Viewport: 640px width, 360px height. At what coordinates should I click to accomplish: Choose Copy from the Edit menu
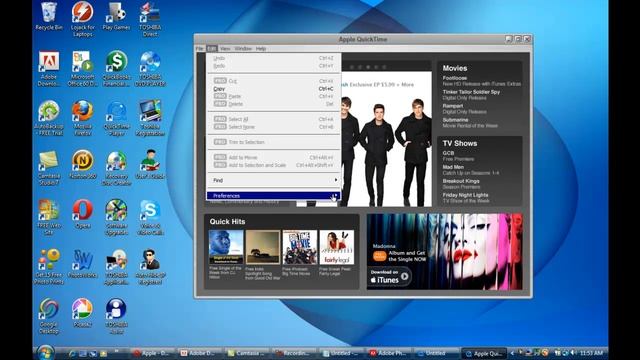point(273,89)
